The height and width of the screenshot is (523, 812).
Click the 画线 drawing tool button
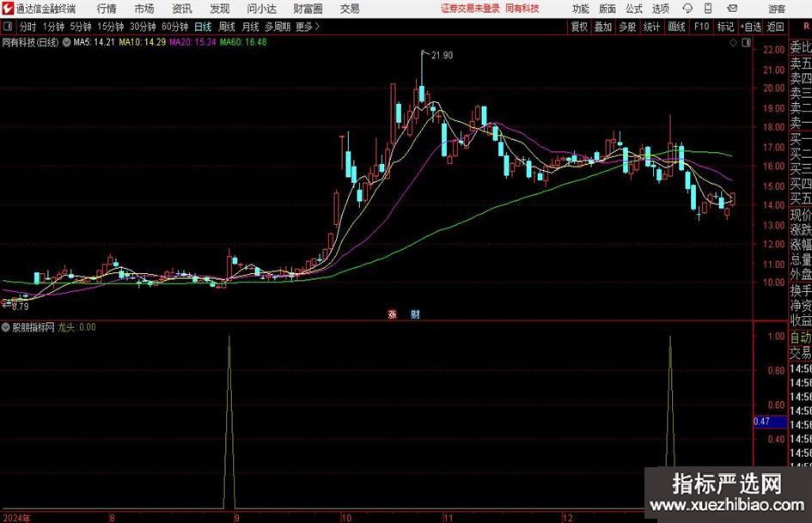pyautogui.click(x=676, y=27)
